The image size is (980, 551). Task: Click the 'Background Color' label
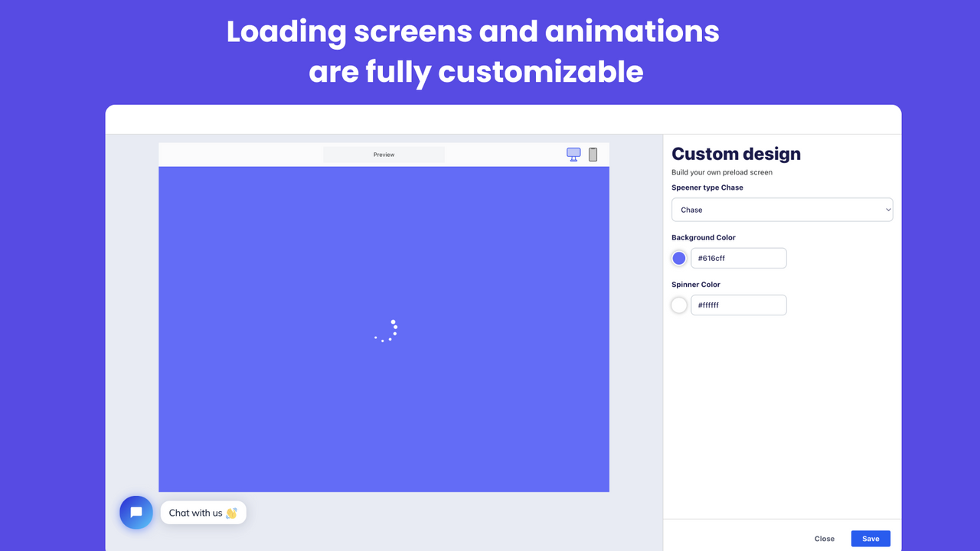704,237
